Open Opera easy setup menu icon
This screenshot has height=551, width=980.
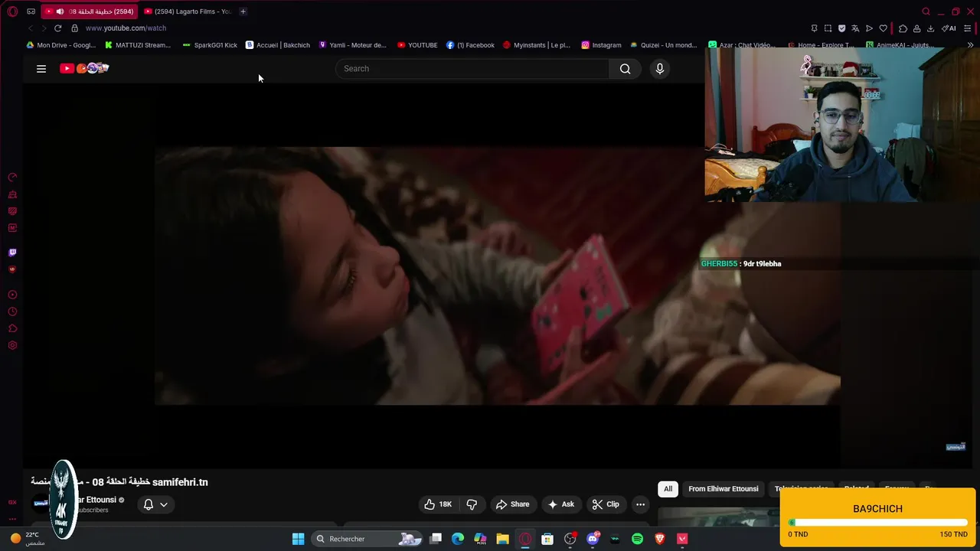969,28
